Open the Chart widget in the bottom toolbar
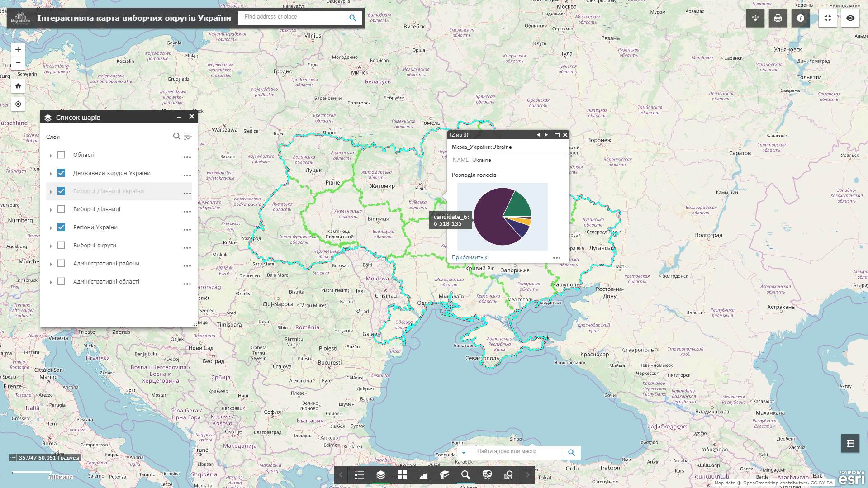Image resolution: width=868 pixels, height=488 pixels. click(x=423, y=475)
